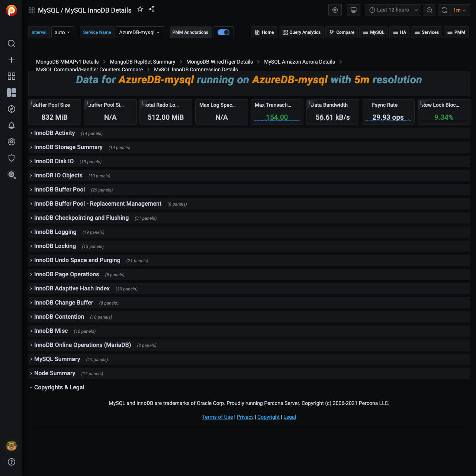The width and height of the screenshot is (476, 476).
Task: Expand the InnoDB Buffer Pool row
Action: [59, 190]
